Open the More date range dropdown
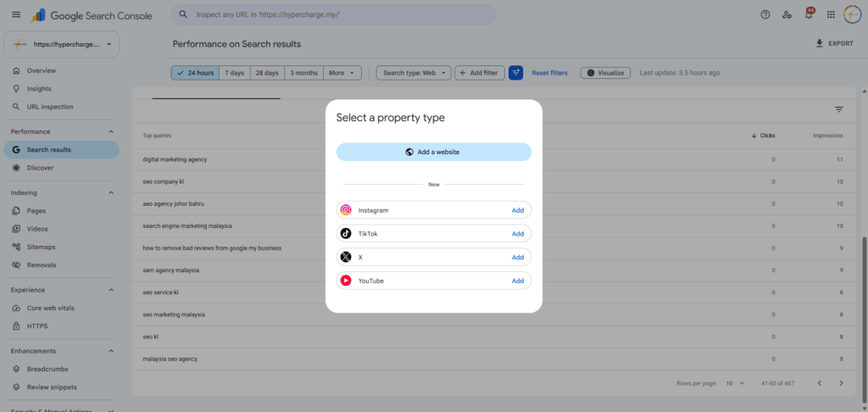This screenshot has height=412, width=868. (x=342, y=73)
